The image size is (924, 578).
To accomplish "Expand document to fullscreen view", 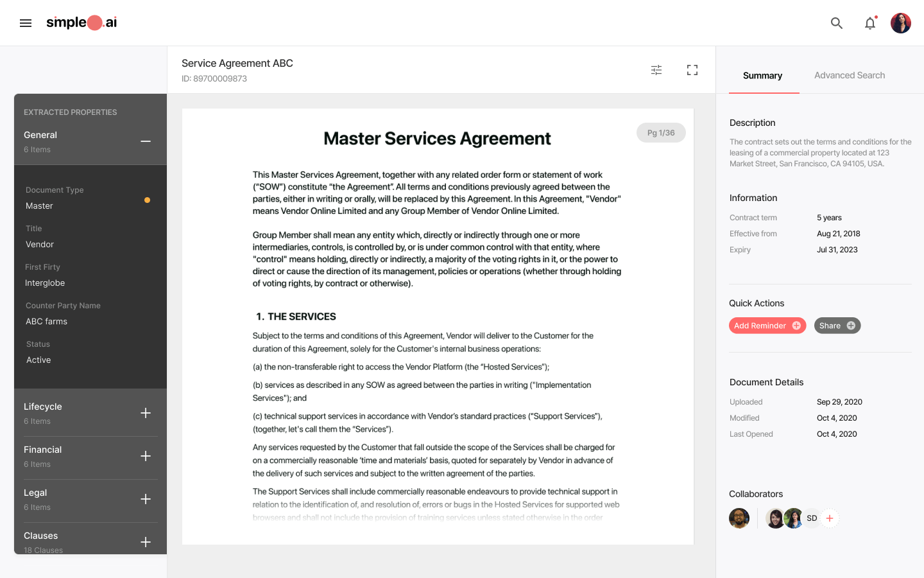I will 692,69.
